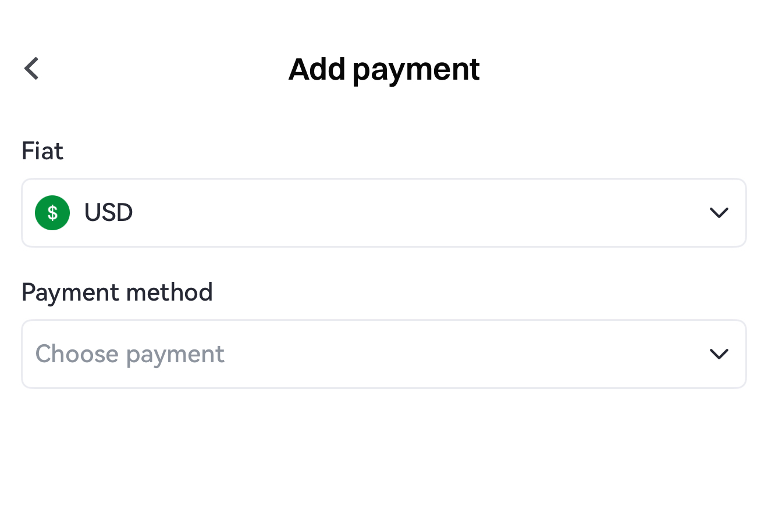768x532 pixels.
Task: Tap the back chevron beside Add payment
Action: (x=32, y=69)
